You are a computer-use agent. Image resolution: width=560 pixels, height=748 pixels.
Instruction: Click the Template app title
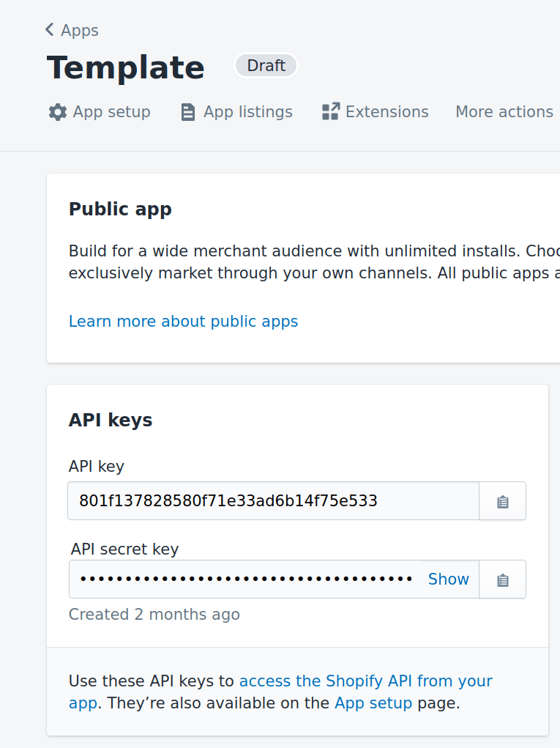tap(126, 68)
